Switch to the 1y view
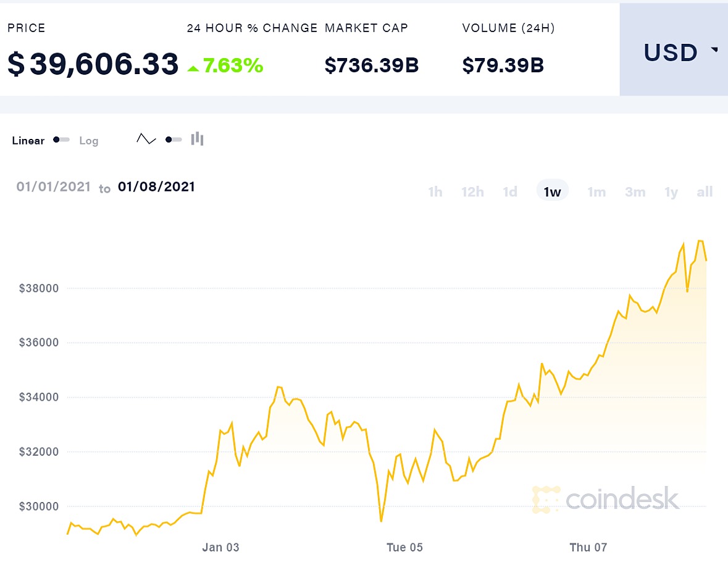Screen dimensions: 728x565 (671, 191)
